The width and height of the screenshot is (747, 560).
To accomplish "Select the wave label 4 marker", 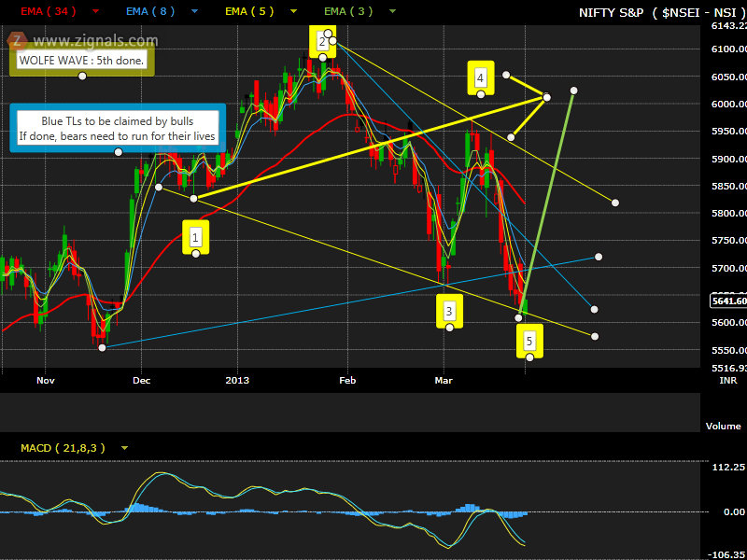I will [480, 78].
